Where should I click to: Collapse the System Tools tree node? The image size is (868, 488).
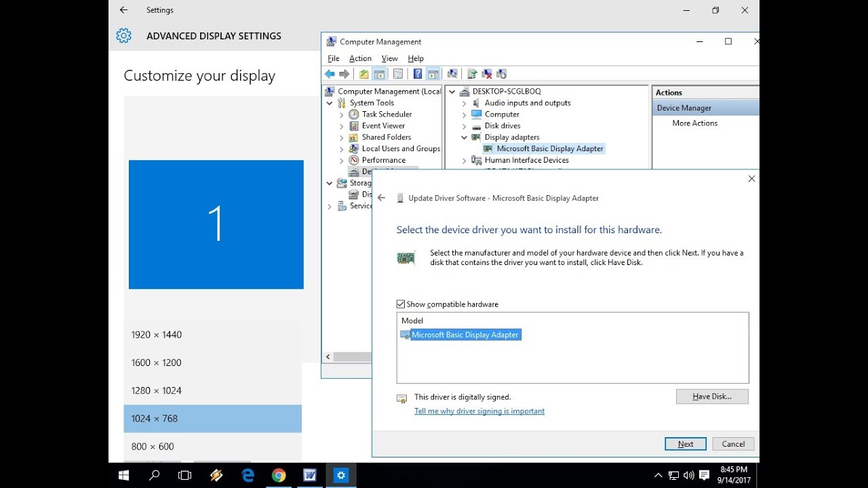pyautogui.click(x=330, y=103)
